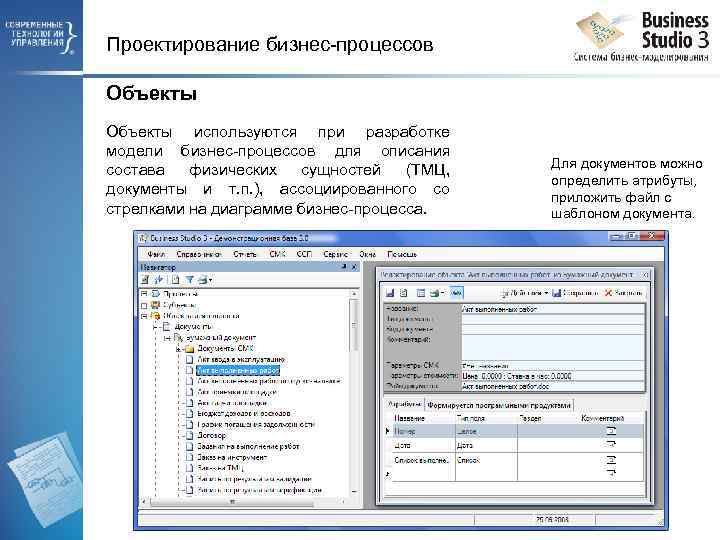Open the СМК menu
This screenshot has width=720, height=540.
click(x=277, y=254)
